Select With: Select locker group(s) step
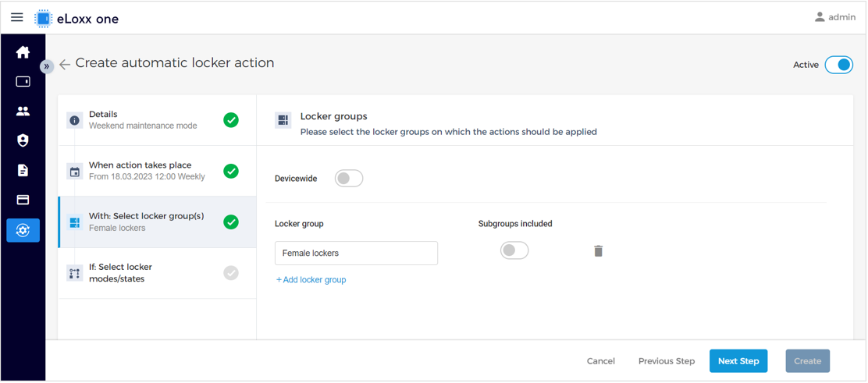This screenshot has width=868, height=383. point(157,222)
